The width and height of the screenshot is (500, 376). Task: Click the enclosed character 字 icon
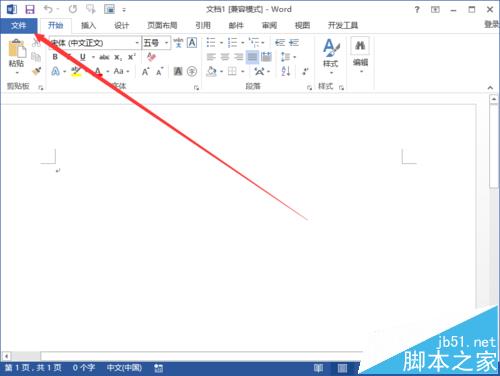(x=192, y=71)
